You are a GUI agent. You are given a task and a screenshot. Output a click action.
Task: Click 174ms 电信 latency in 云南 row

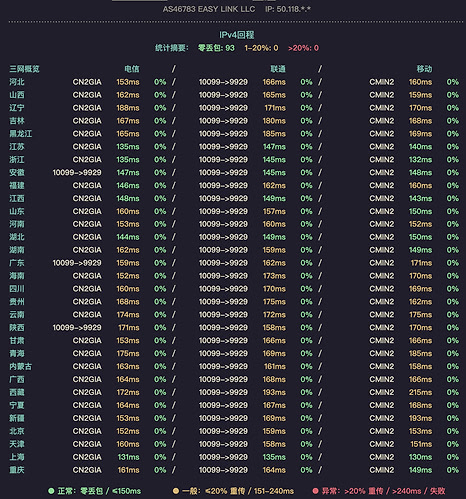[x=128, y=315]
